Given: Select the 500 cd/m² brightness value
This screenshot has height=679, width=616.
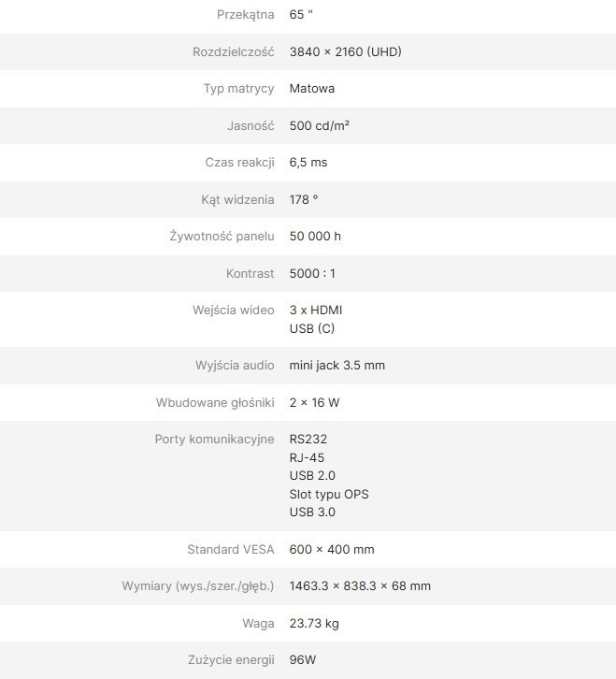Looking at the screenshot, I should [320, 125].
